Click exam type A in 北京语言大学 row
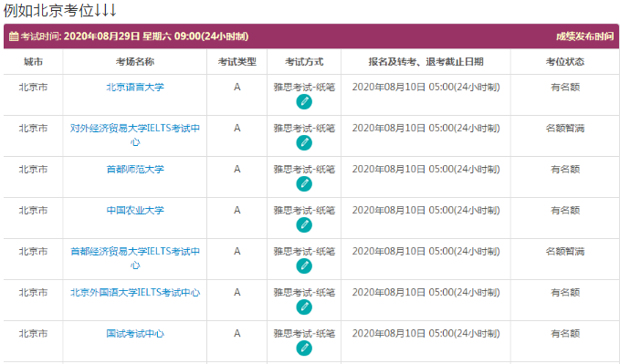This screenshot has width=620, height=364. 236,87
